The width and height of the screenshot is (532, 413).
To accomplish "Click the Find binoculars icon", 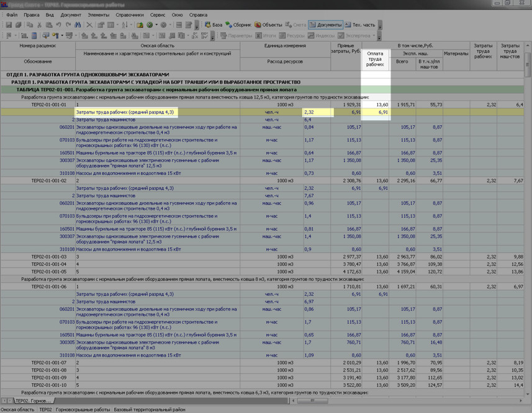I will point(78,25).
